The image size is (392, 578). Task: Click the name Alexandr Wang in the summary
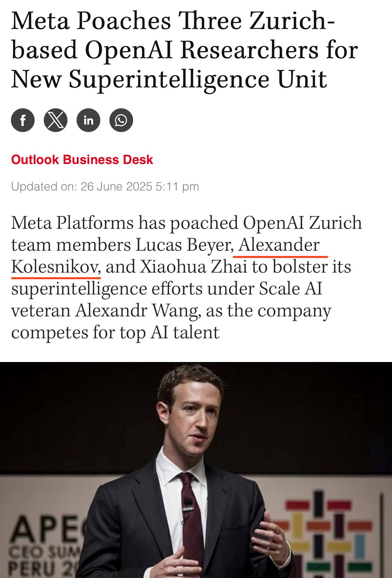coord(137,311)
